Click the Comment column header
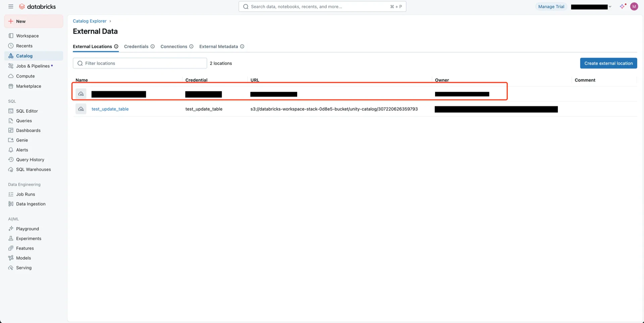 (585, 80)
